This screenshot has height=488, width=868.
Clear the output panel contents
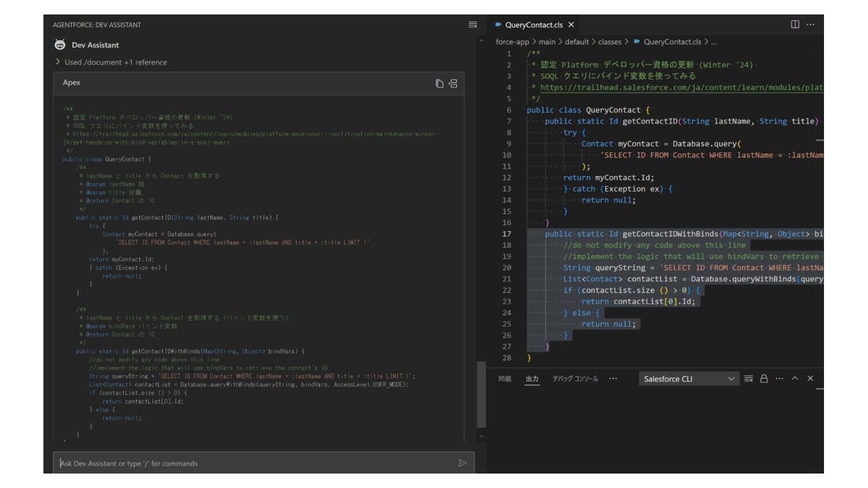click(749, 378)
